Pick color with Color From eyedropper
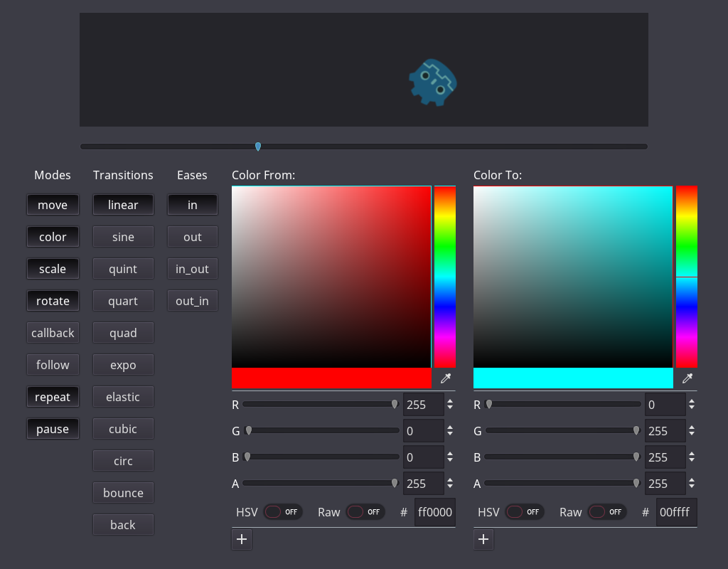Image resolution: width=728 pixels, height=569 pixels. (446, 378)
